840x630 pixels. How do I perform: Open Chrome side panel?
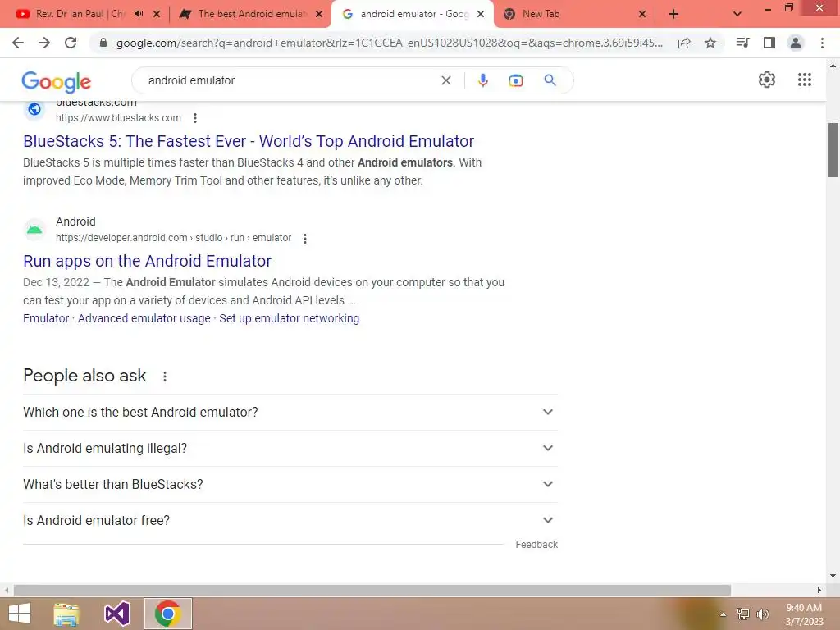[x=769, y=43]
